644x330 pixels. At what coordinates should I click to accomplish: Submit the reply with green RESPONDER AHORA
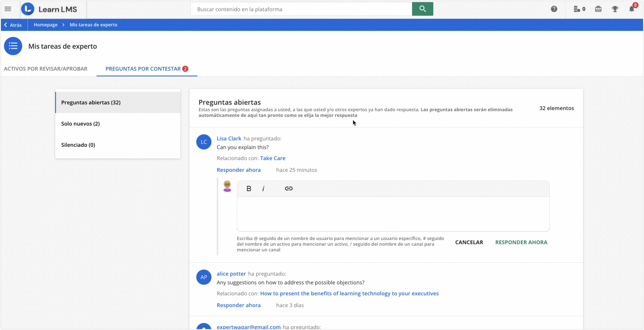521,242
